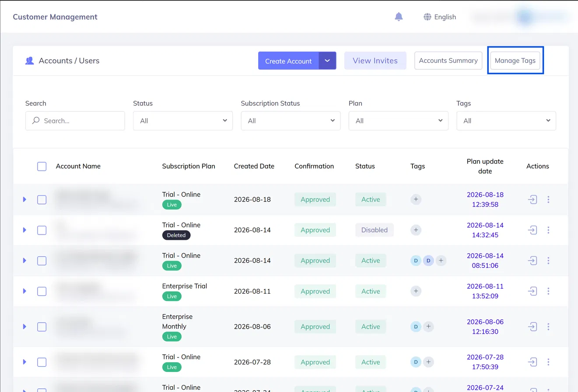578x392 pixels.
Task: Add tag to row updated 08:51:06
Action: [x=441, y=261]
